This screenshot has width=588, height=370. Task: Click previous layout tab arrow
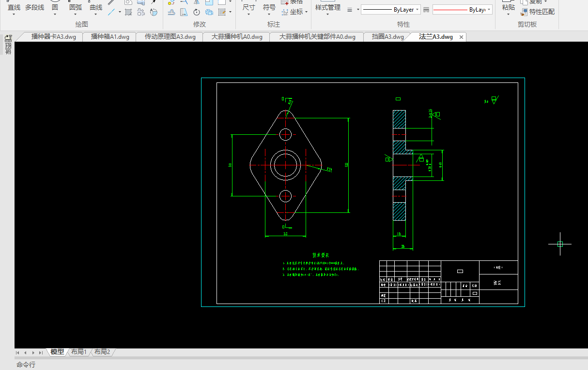pos(26,353)
